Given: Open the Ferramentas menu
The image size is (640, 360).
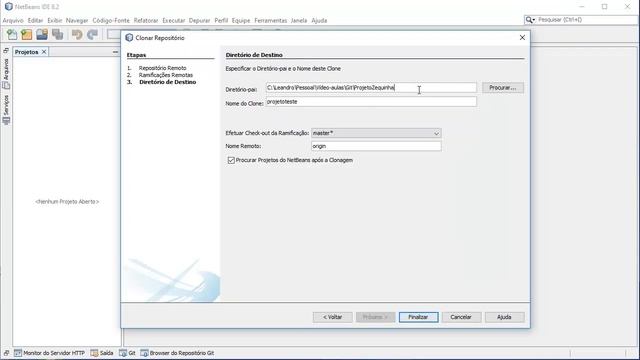Looking at the screenshot, I should click(x=270, y=20).
